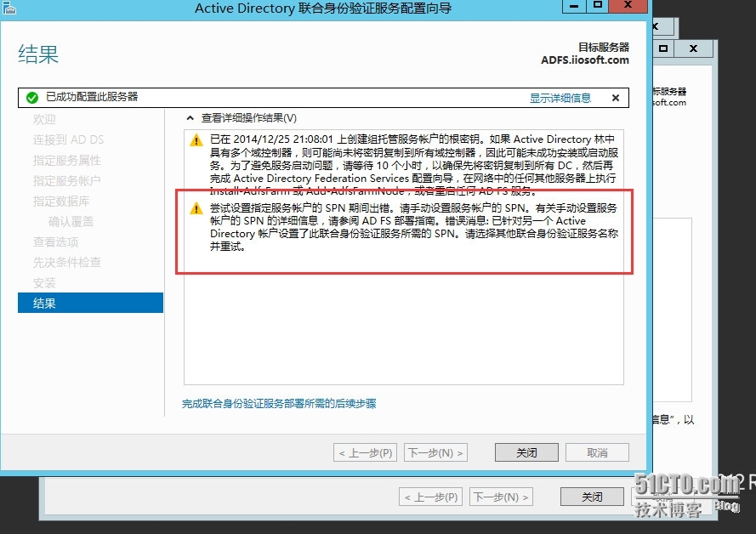Click 关闭 in the background wizard window
Screen dimensions: 756x534
[x=592, y=497]
